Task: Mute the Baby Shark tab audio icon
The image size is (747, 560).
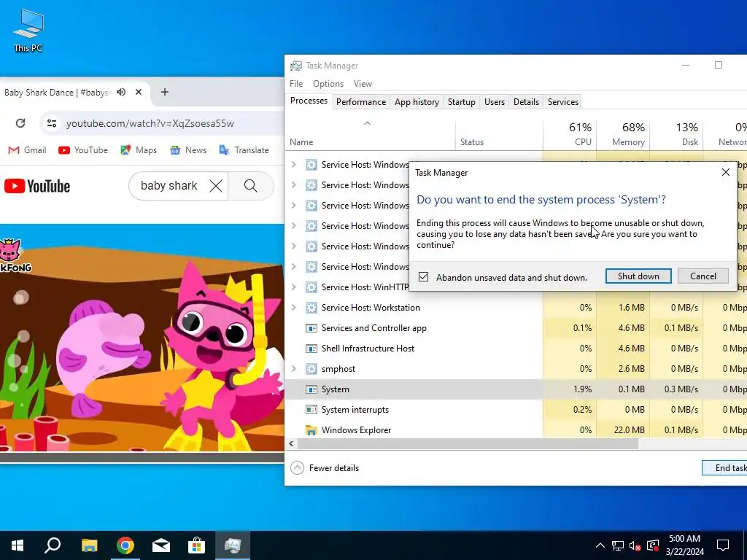Action: [121, 92]
